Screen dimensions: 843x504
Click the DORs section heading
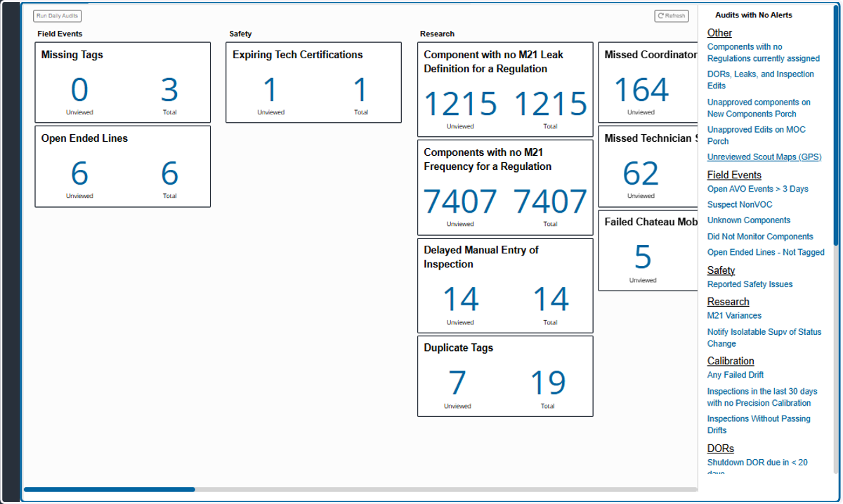coord(721,448)
